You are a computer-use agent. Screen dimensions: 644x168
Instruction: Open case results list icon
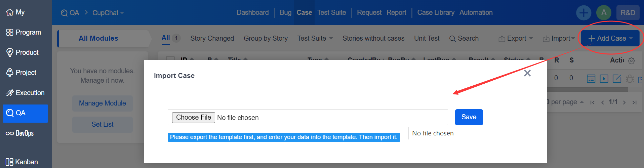click(x=591, y=79)
